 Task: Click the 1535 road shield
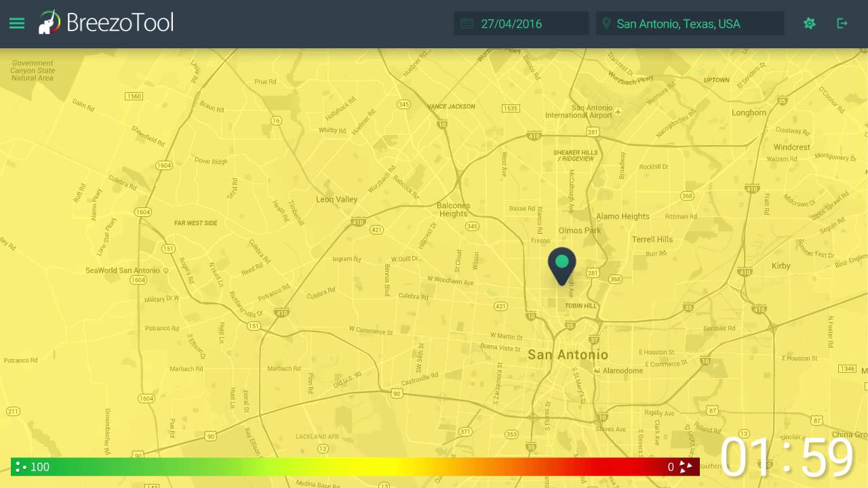[x=510, y=108]
